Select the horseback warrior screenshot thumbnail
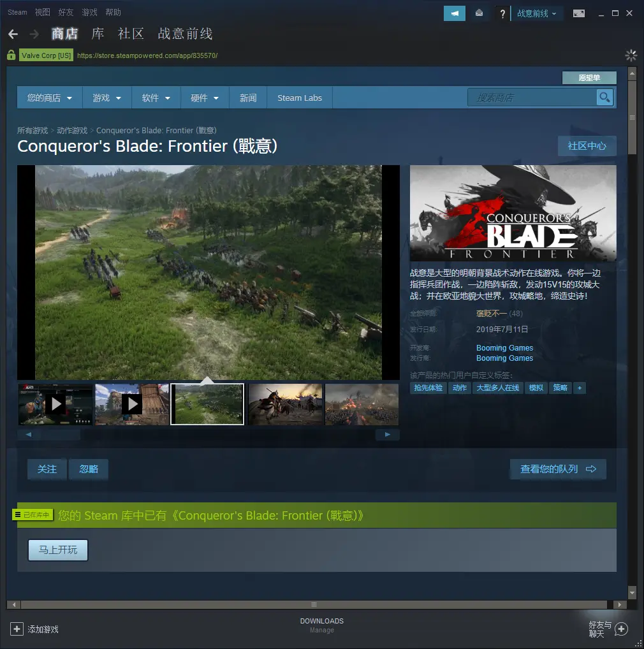This screenshot has height=649, width=644. pos(285,404)
